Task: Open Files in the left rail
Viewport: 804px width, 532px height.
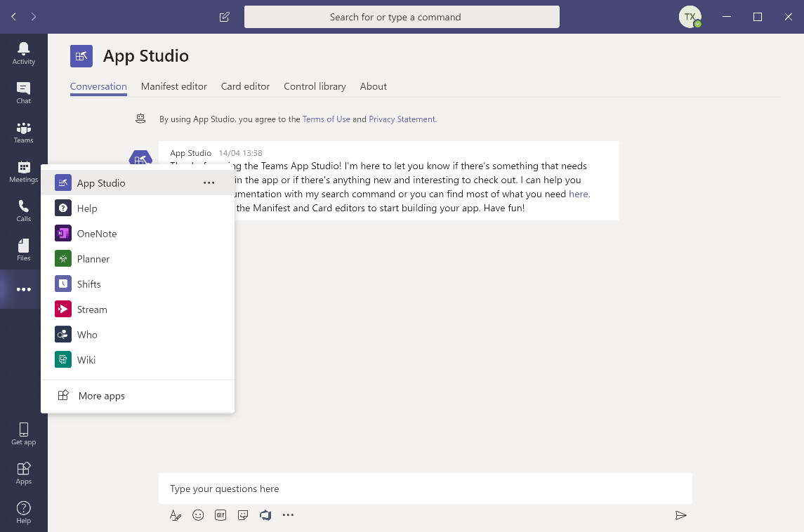Action: (x=24, y=250)
